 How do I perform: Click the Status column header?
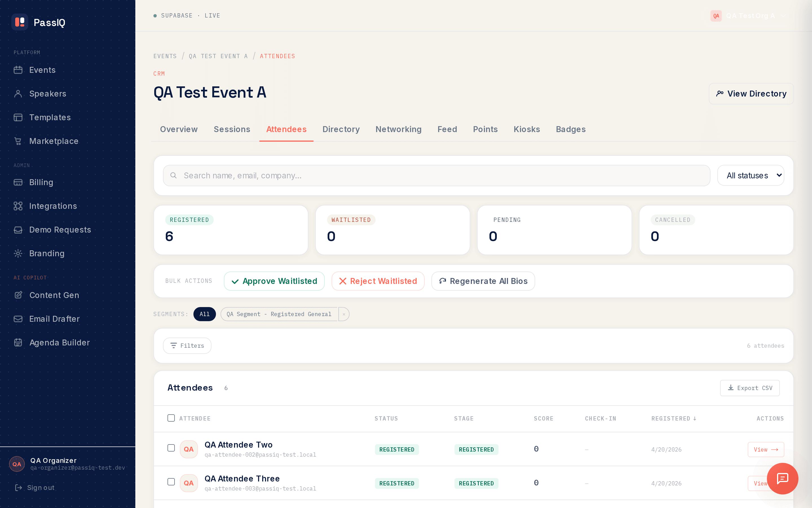pos(386,418)
